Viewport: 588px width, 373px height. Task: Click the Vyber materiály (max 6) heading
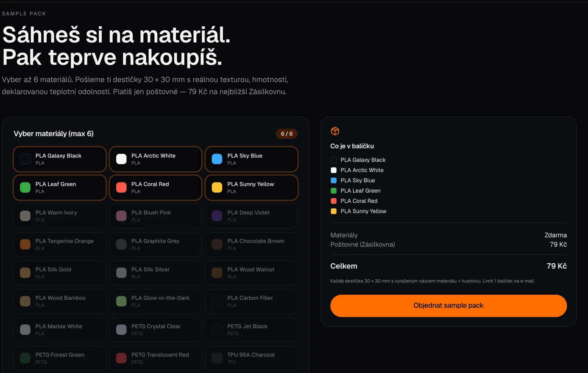(54, 133)
